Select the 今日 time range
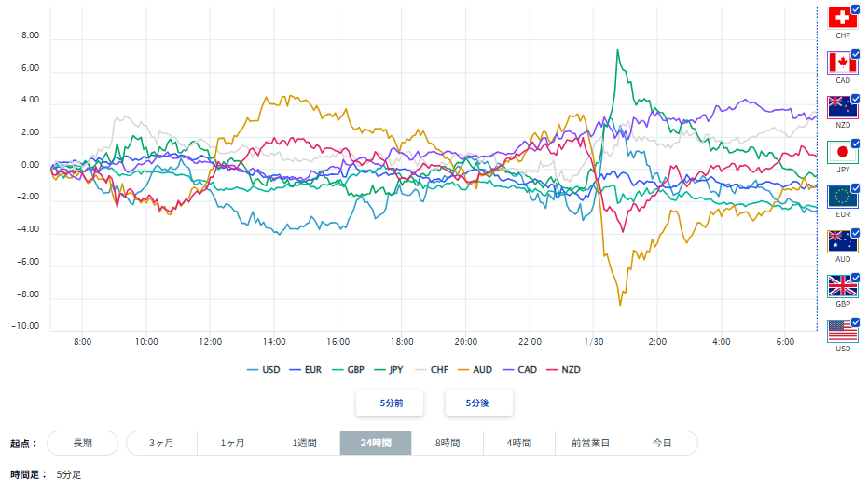The height and width of the screenshot is (492, 868). coord(662,444)
